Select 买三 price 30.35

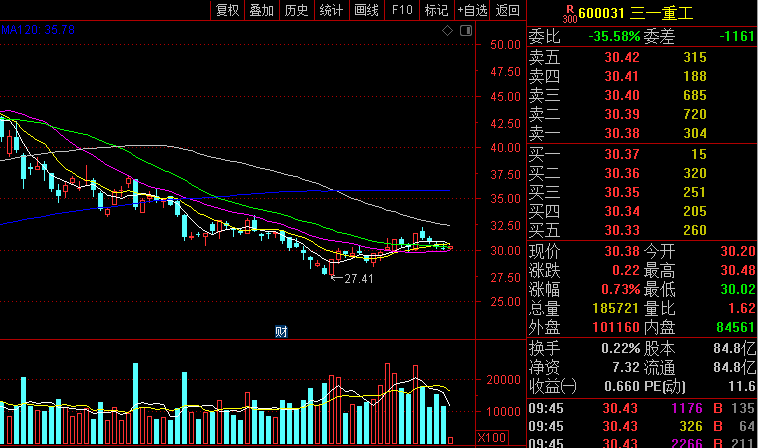[x=622, y=192]
